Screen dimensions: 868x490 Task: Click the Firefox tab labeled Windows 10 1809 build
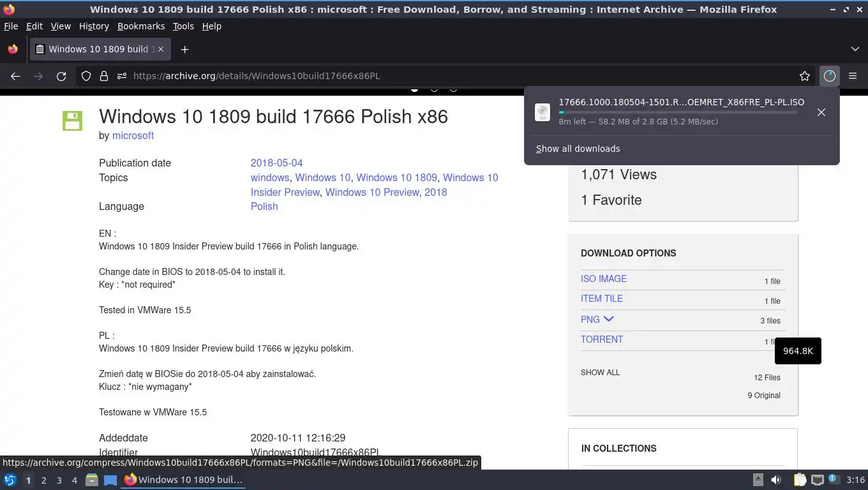click(x=101, y=49)
